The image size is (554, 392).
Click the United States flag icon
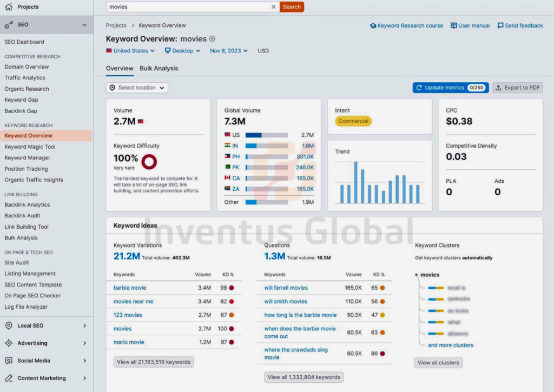[109, 50]
